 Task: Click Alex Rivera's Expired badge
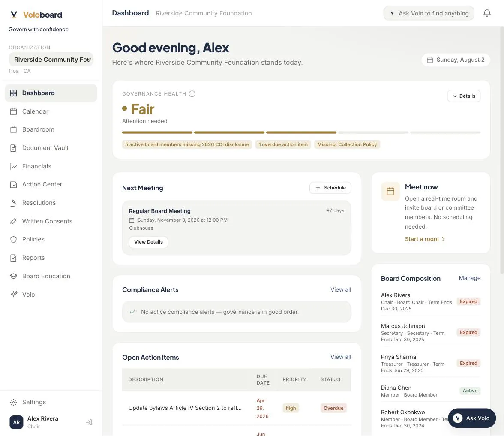[x=468, y=302]
